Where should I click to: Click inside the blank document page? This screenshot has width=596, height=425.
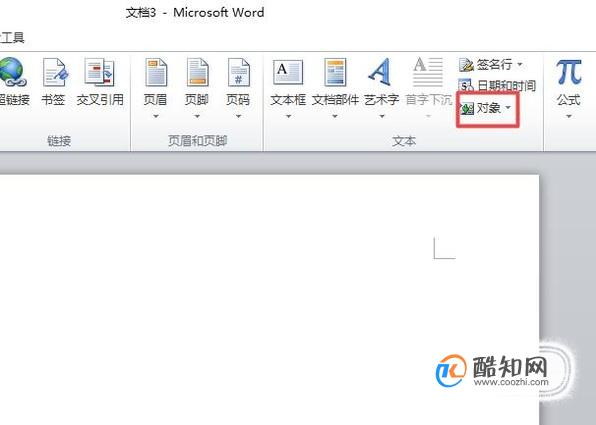(269, 300)
